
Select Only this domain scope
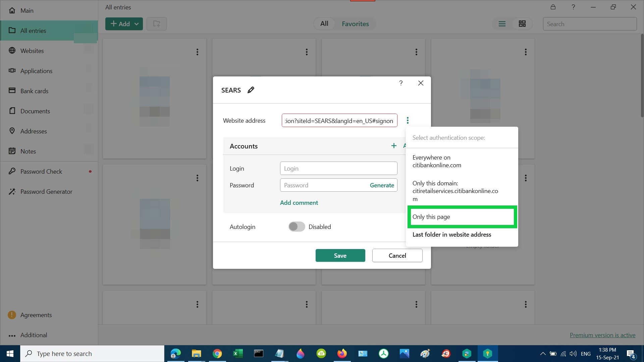(x=462, y=191)
